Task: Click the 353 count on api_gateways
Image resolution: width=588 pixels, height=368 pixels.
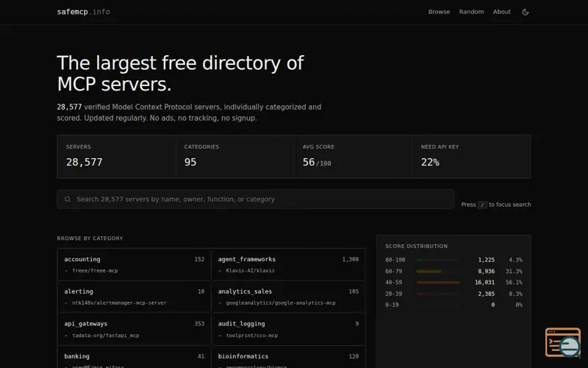Action: point(199,324)
